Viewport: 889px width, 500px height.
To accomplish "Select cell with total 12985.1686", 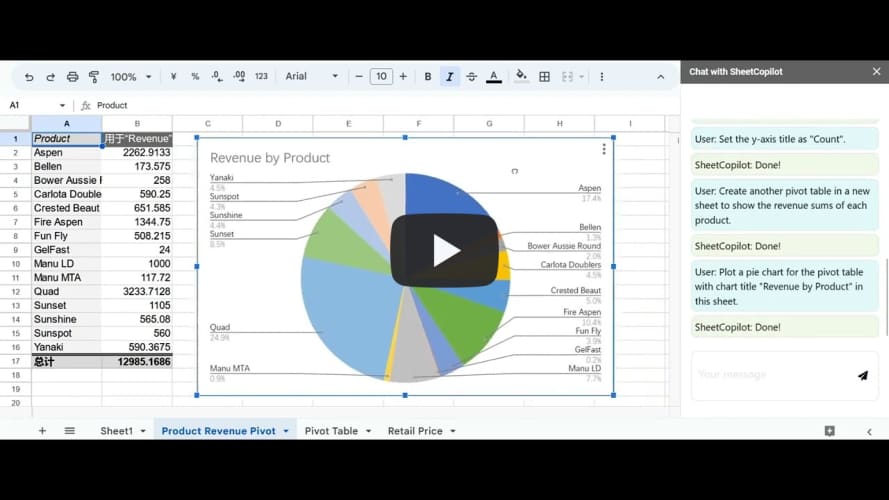I will [x=137, y=362].
